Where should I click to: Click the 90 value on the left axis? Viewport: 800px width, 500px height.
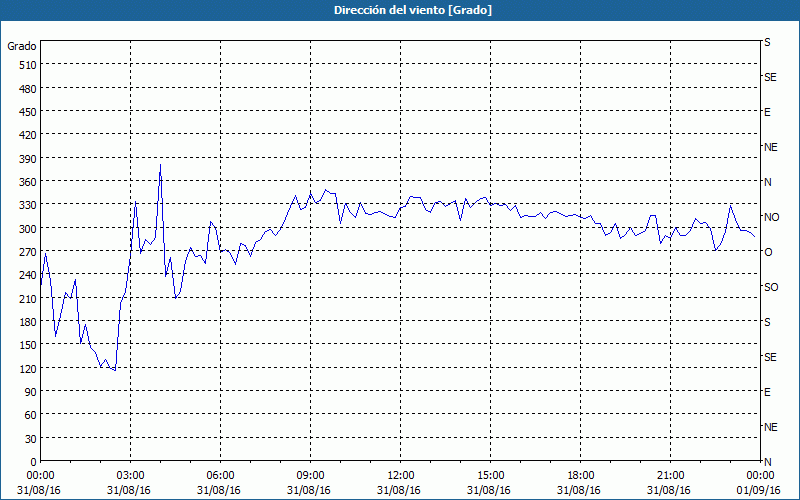tap(31, 392)
